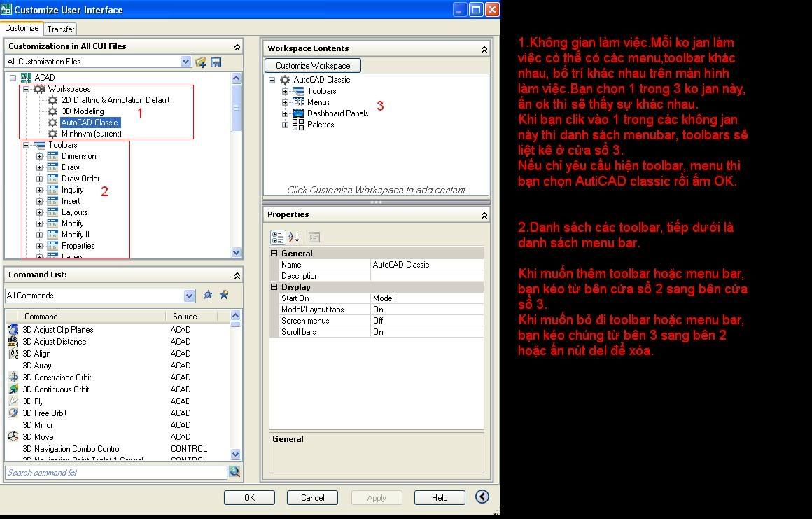Click the Apply button
The image size is (812, 519).
pyautogui.click(x=377, y=498)
